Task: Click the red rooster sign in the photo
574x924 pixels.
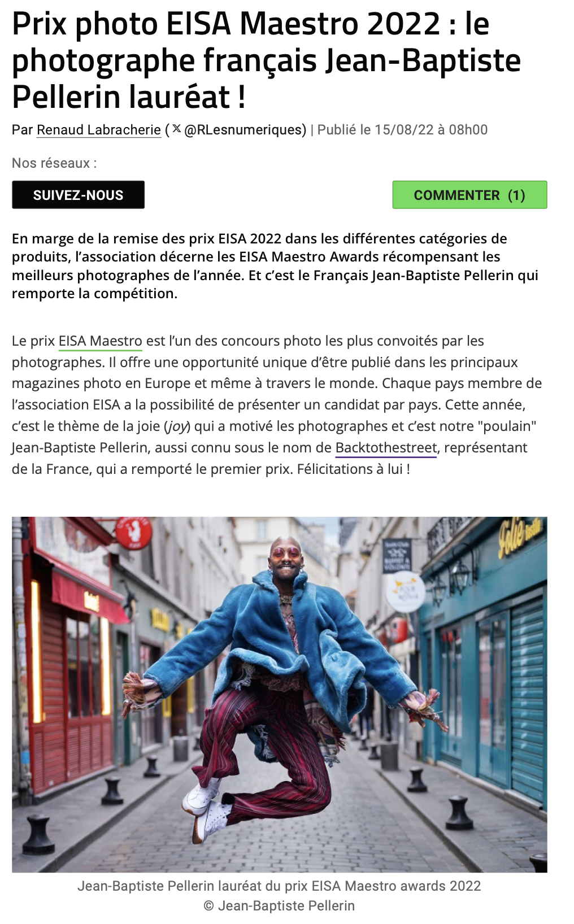Action: pyautogui.click(x=134, y=532)
